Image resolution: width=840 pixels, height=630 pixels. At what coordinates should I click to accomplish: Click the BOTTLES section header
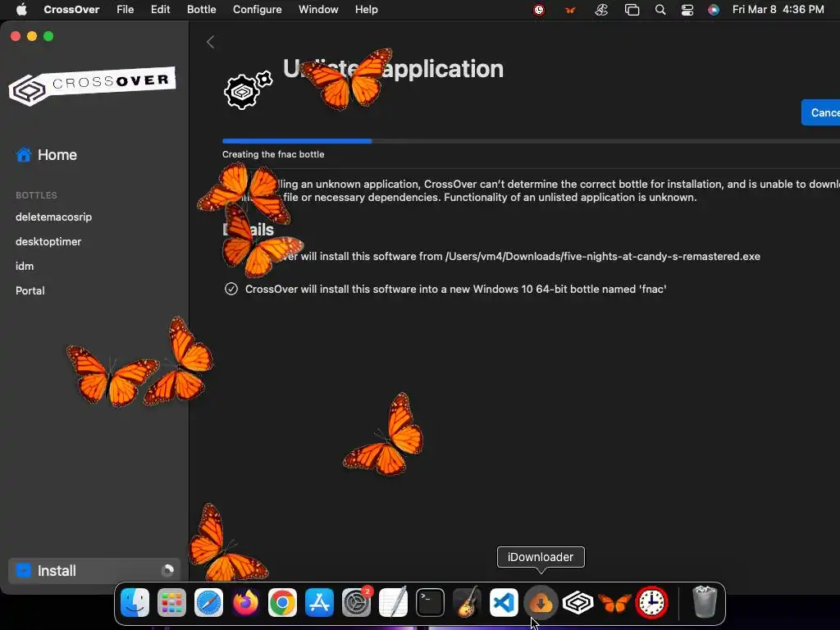click(x=36, y=195)
